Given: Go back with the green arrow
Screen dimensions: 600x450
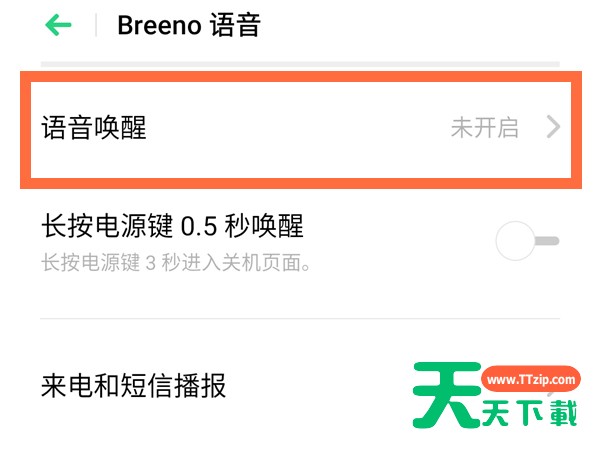Looking at the screenshot, I should (58, 25).
